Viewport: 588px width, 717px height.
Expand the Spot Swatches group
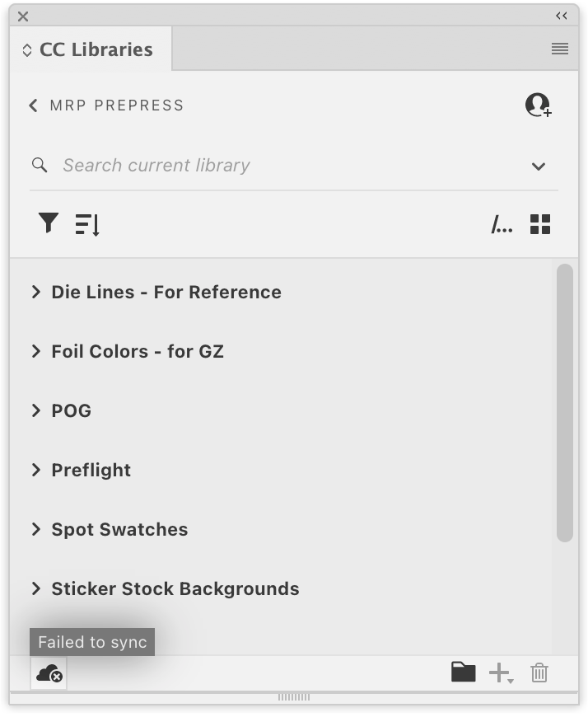point(35,529)
